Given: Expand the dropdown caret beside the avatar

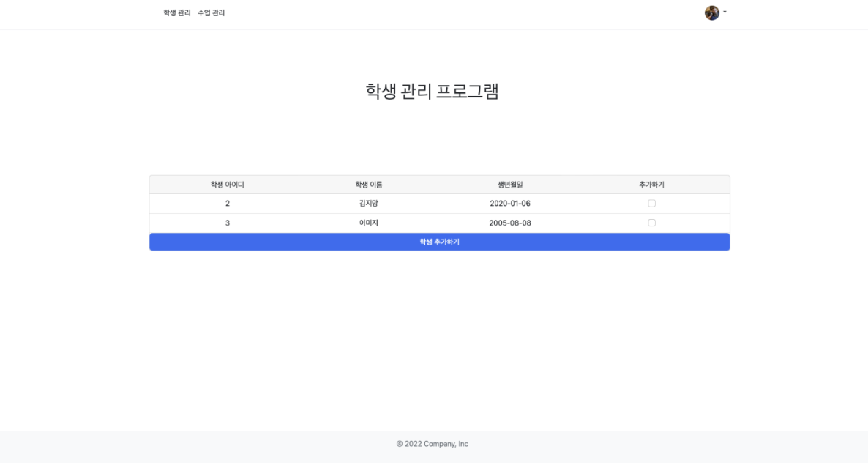Looking at the screenshot, I should pos(725,12).
